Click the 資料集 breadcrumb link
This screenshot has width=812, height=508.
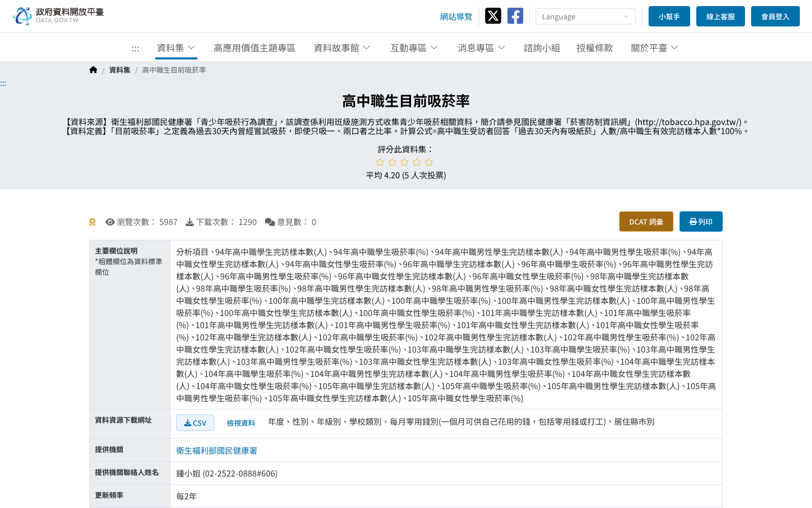coord(120,70)
